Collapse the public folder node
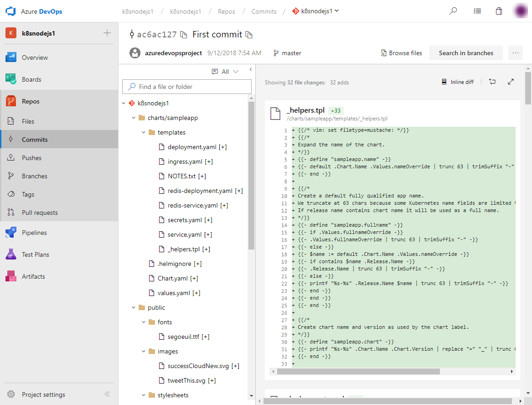This screenshot has height=405, width=532. (x=134, y=308)
